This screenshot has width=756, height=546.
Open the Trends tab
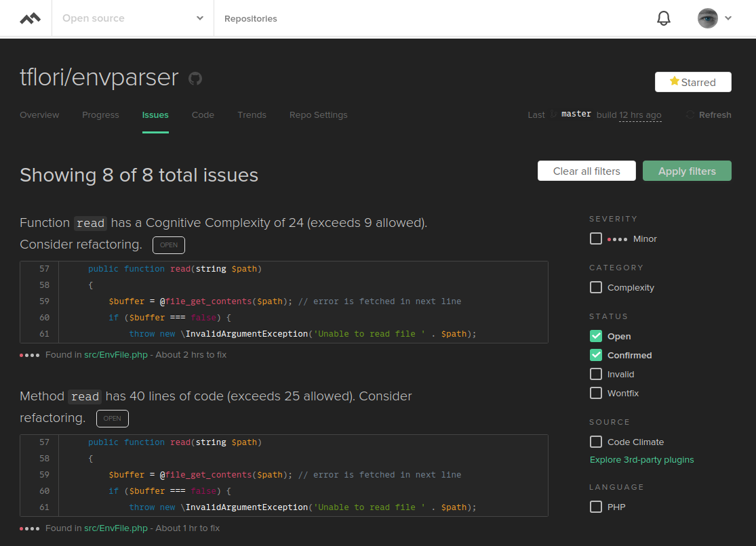click(x=252, y=114)
